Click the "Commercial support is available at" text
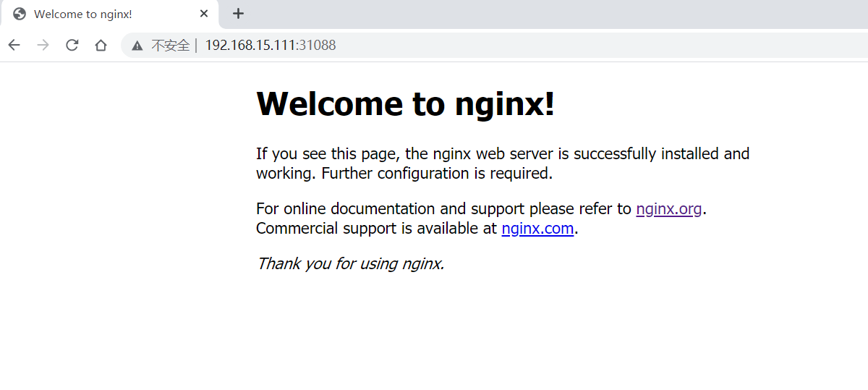The width and height of the screenshot is (868, 390). coord(377,229)
